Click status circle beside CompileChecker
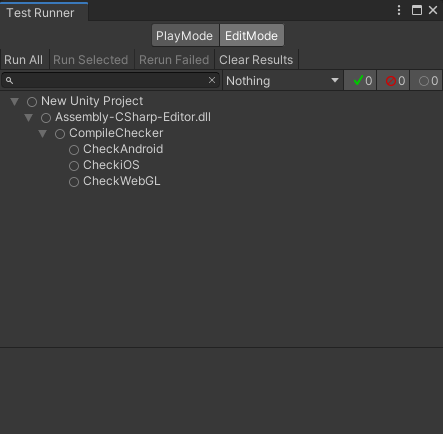 click(60, 134)
